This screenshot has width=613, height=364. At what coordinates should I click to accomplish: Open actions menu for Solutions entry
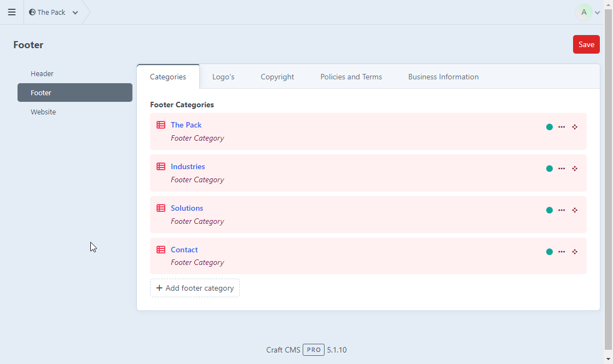562,210
